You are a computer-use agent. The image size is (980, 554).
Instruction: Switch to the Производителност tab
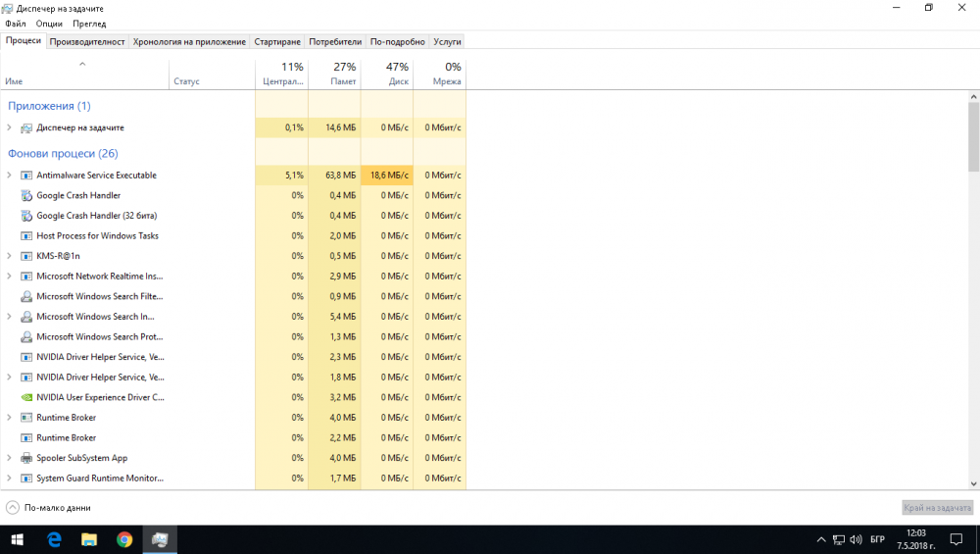pos(87,42)
